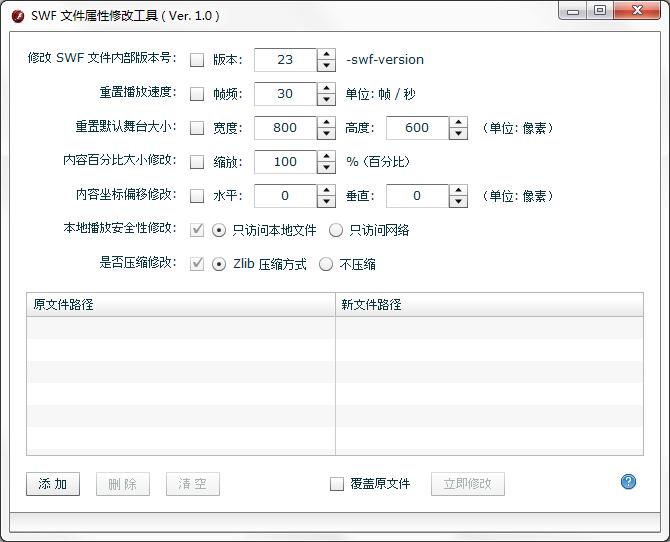This screenshot has width=670, height=542.
Task: Click the 垂直 offset field showing 0
Action: pos(417,196)
